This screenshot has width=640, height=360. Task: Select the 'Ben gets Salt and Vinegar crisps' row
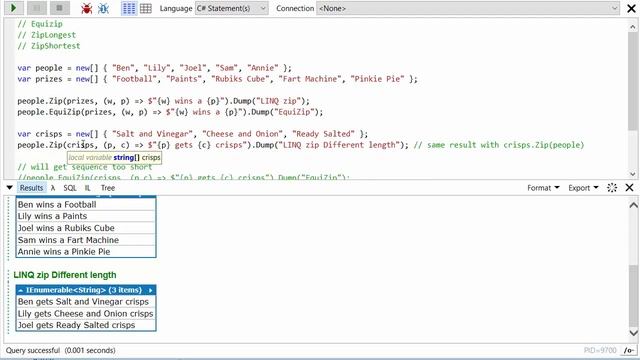pyautogui.click(x=86, y=302)
